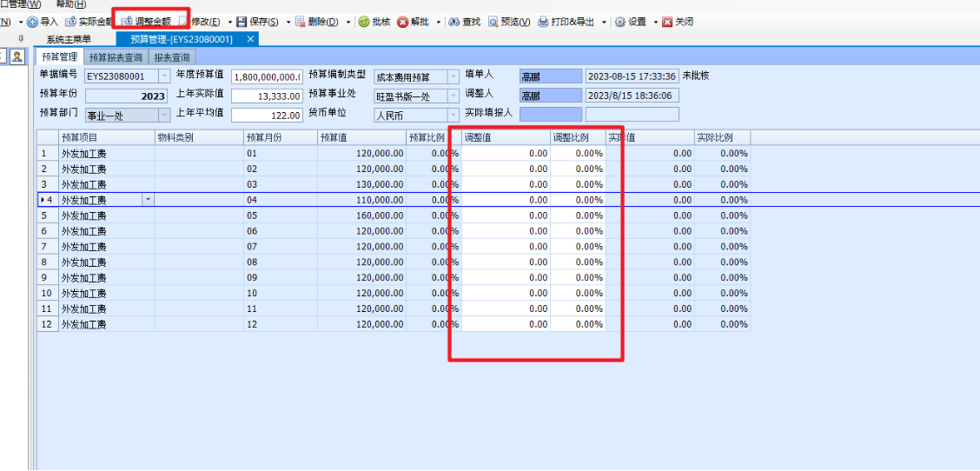The image size is (980, 471).
Task: Click the 物料类别 column header
Action: click(x=199, y=137)
